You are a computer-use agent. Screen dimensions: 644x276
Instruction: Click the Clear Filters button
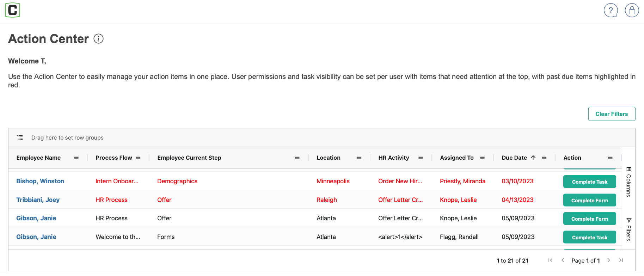click(x=612, y=114)
